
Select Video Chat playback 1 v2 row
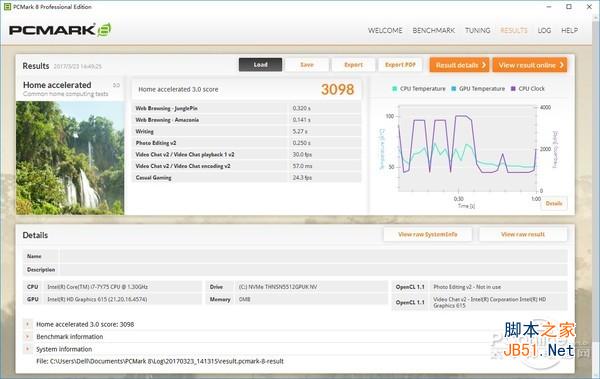coord(246,154)
